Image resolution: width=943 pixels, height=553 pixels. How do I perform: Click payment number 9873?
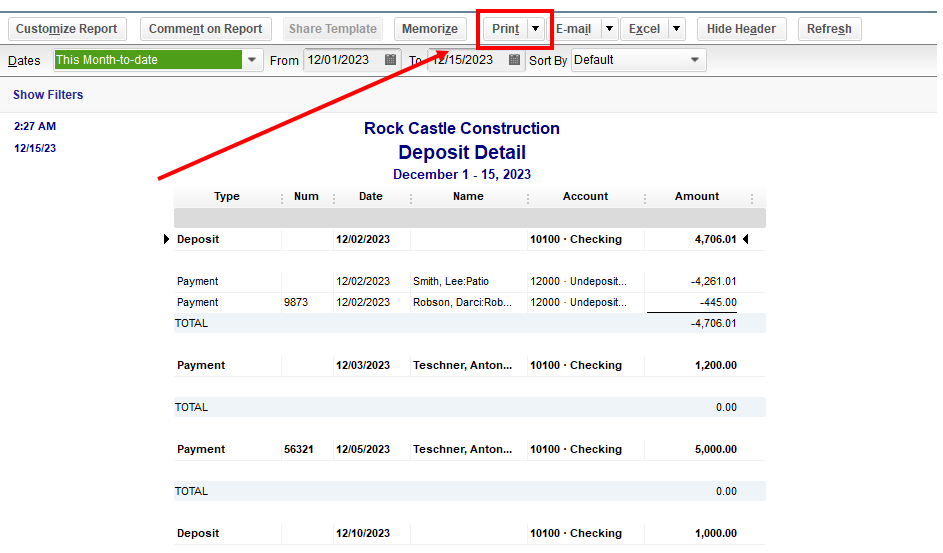(296, 302)
